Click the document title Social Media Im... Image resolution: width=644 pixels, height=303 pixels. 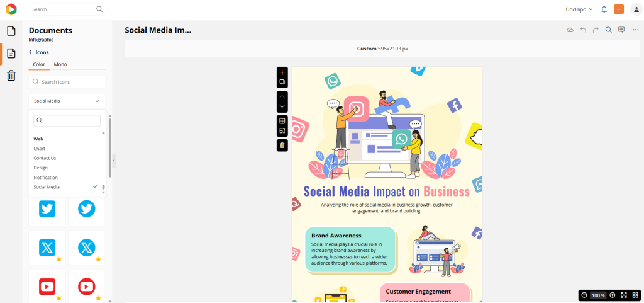click(158, 30)
